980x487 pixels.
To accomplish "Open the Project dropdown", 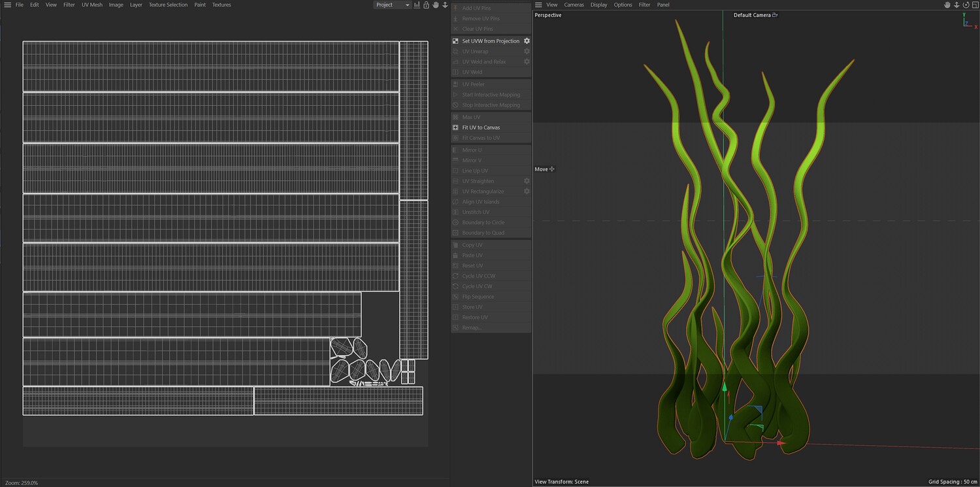I will click(392, 5).
